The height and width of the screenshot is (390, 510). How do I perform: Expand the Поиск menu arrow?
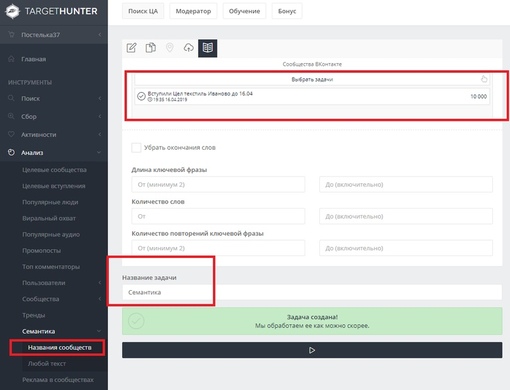point(99,98)
